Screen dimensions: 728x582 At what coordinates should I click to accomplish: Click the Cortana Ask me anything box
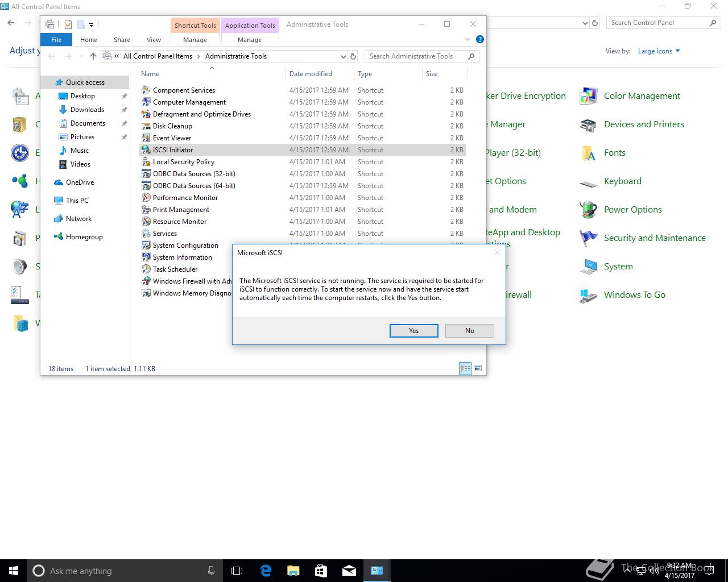(125, 571)
